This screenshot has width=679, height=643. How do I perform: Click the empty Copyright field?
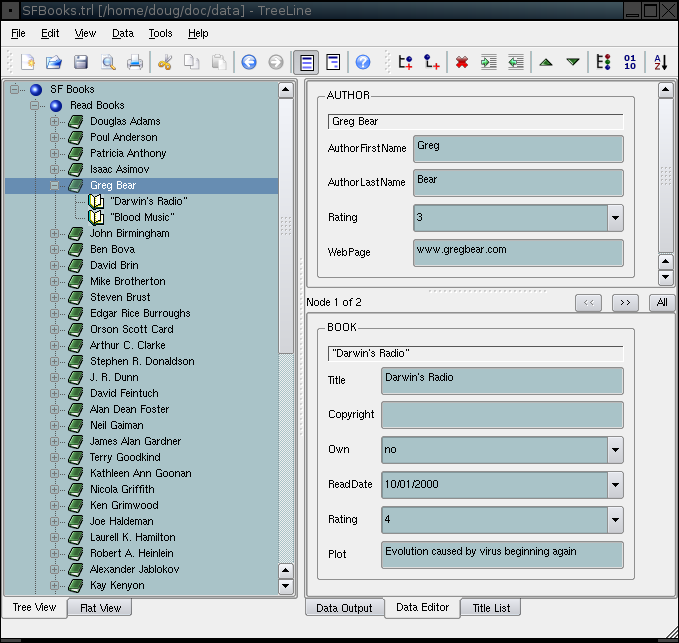click(x=502, y=415)
